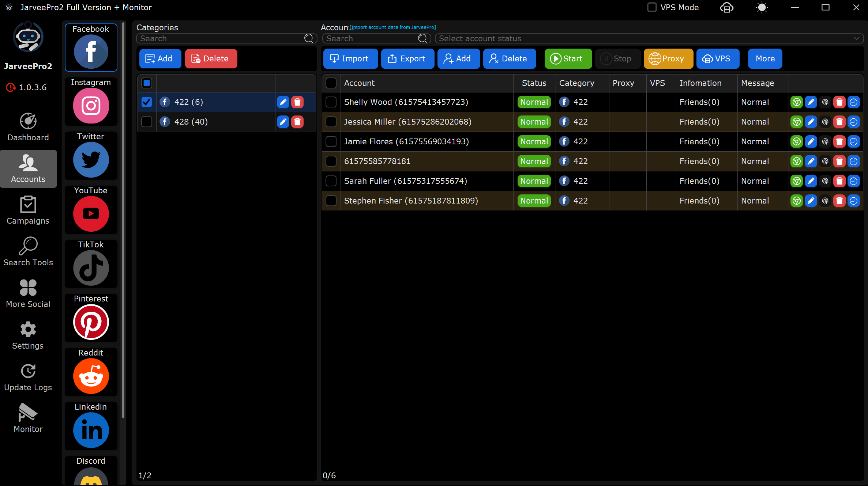
Task: Click the platform list vertical scrollbar
Action: (123, 219)
